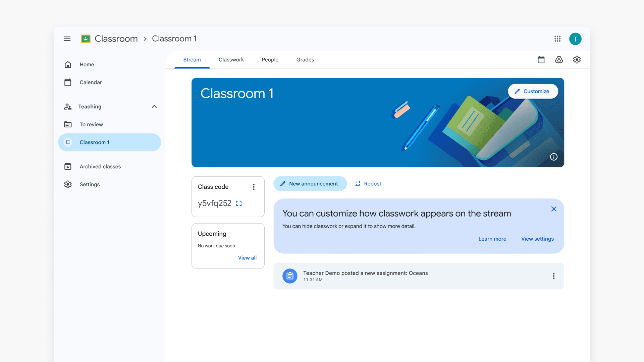The height and width of the screenshot is (362, 644).
Task: Open the Google apps grid launcher
Action: pyautogui.click(x=557, y=39)
